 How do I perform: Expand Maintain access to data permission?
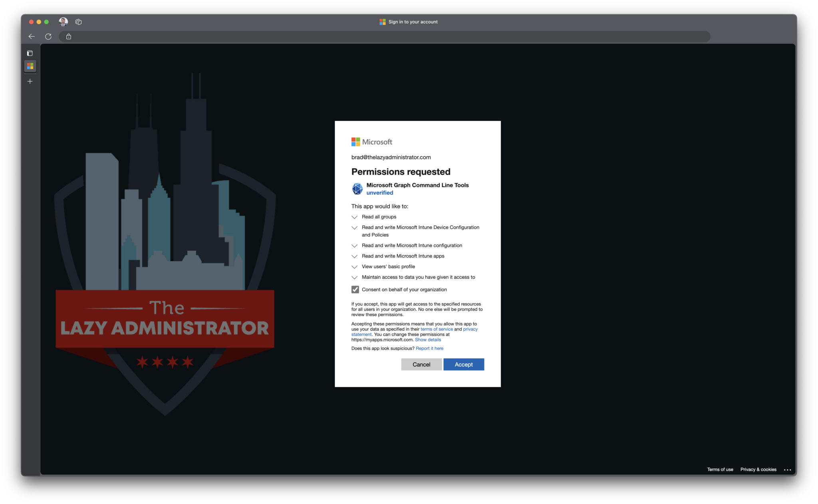(354, 277)
